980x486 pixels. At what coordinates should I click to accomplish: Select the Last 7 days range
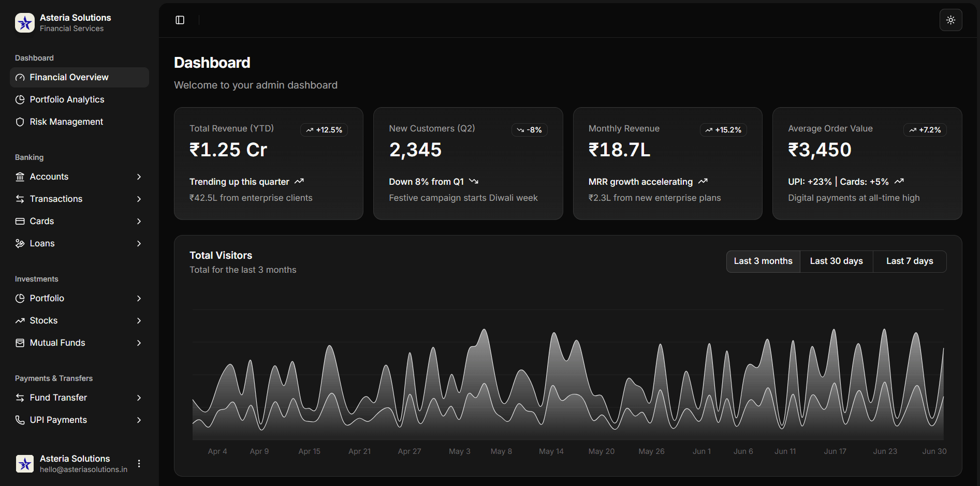[910, 261]
